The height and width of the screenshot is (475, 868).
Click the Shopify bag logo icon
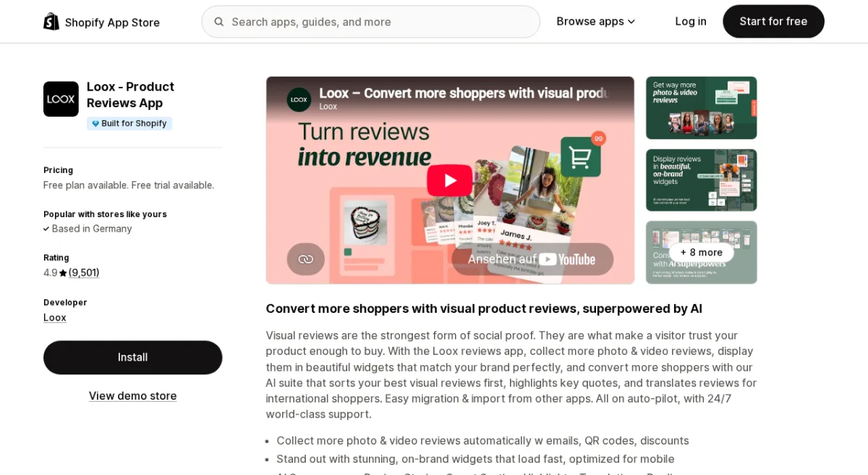51,22
